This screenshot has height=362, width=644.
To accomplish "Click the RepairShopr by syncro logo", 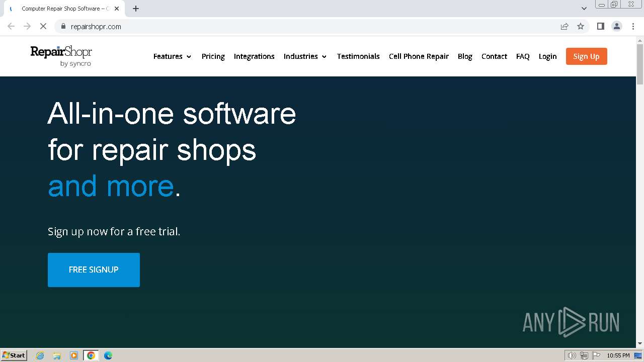I will (x=61, y=56).
